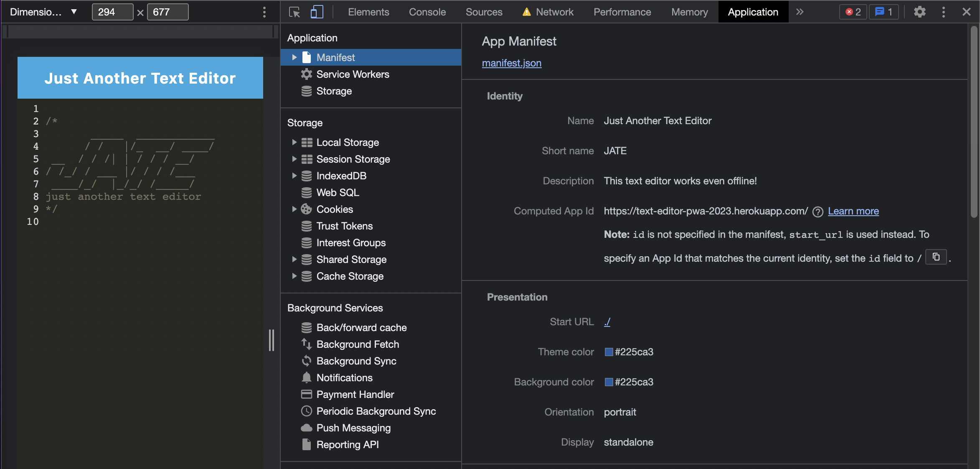980x469 pixels.
Task: Open the manifest.json link
Action: coord(511,63)
